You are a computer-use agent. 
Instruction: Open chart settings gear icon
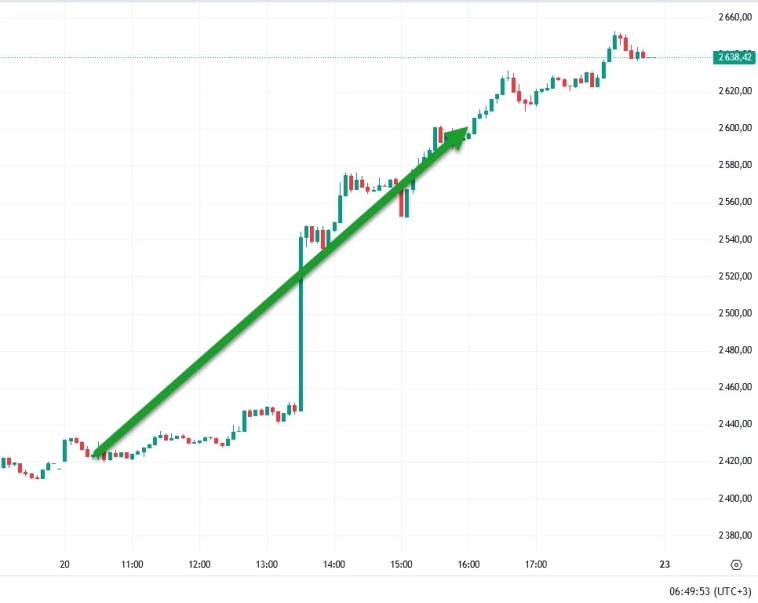click(736, 564)
